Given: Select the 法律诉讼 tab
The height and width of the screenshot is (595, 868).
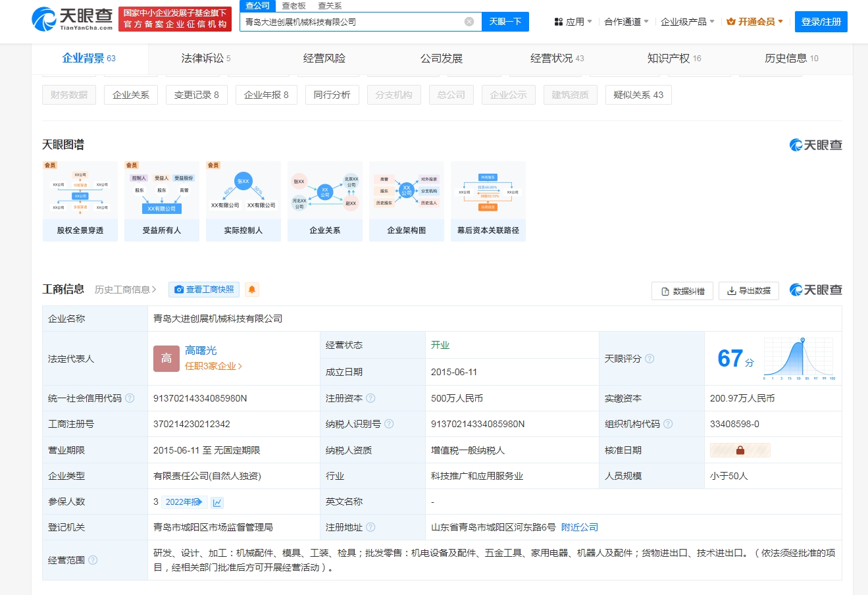Looking at the screenshot, I should pos(206,59).
